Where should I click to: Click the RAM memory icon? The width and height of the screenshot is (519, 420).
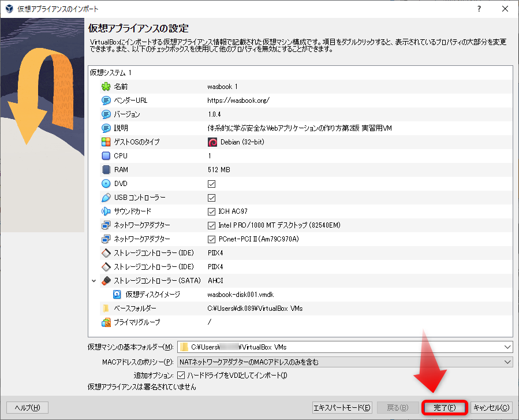point(106,170)
